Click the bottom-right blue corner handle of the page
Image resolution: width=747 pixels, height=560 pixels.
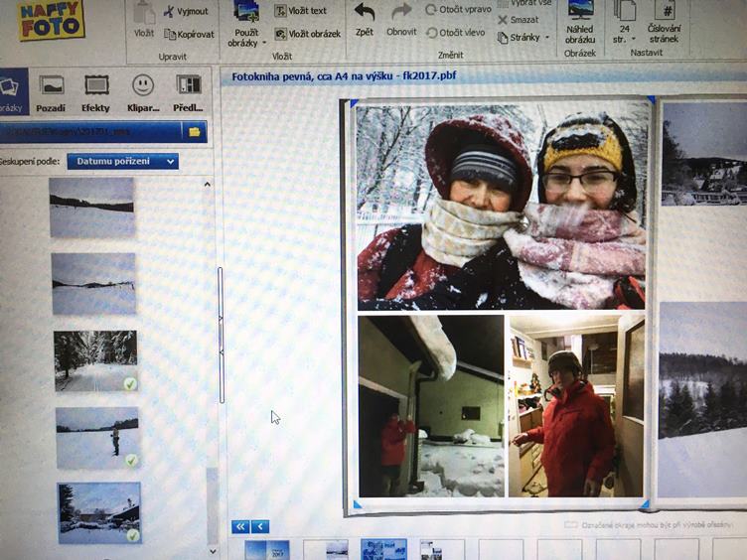click(x=644, y=504)
